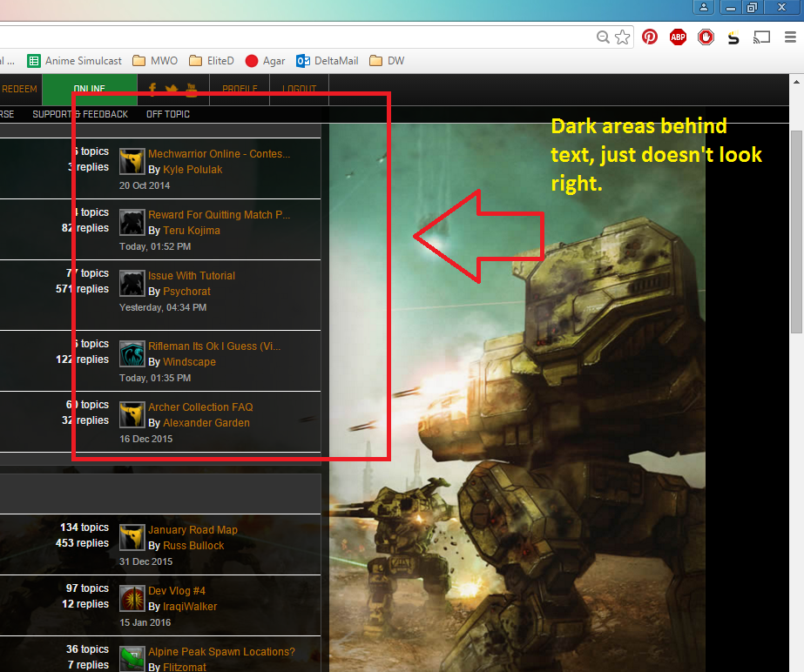804x672 pixels.
Task: Click the avatar beside Archer Collection FAQ
Action: pos(132,415)
